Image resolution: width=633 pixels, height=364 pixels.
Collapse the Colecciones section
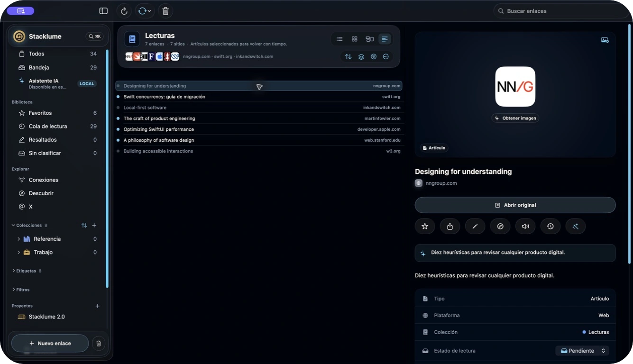14,225
